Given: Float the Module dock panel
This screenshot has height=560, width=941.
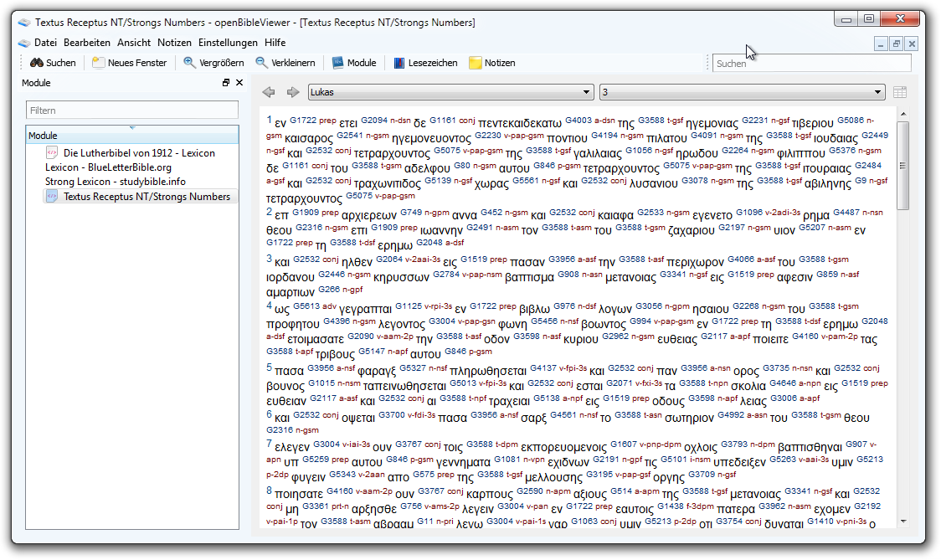Looking at the screenshot, I should click(226, 83).
